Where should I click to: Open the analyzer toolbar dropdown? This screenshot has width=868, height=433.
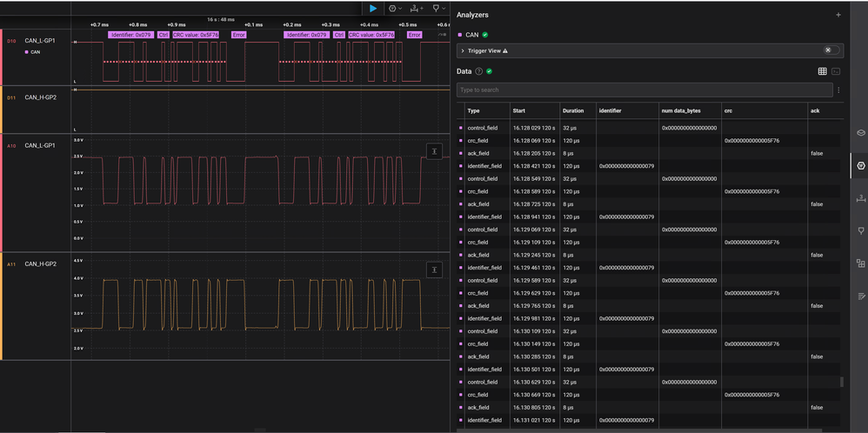[x=396, y=8]
